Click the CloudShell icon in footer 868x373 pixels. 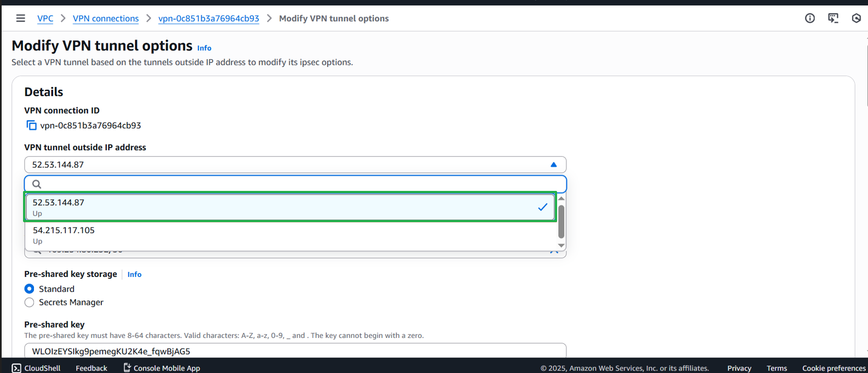[x=16, y=368]
